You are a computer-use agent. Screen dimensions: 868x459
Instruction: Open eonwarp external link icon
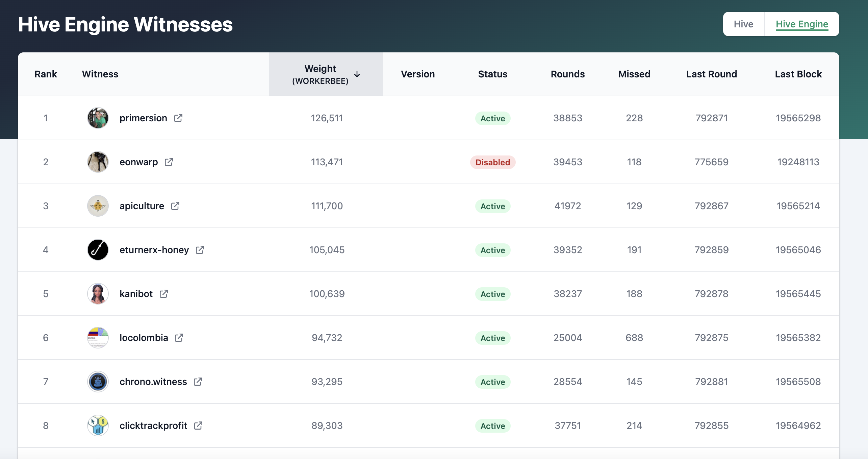(169, 162)
